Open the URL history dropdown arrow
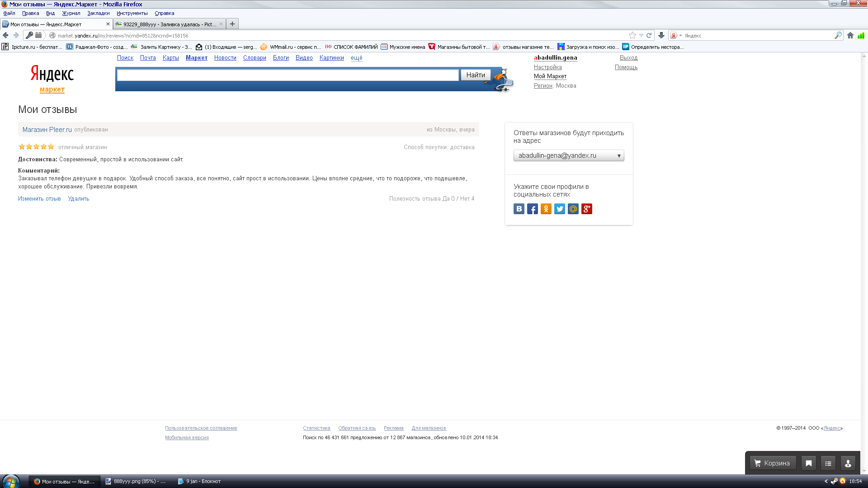This screenshot has height=488, width=868. [641, 35]
